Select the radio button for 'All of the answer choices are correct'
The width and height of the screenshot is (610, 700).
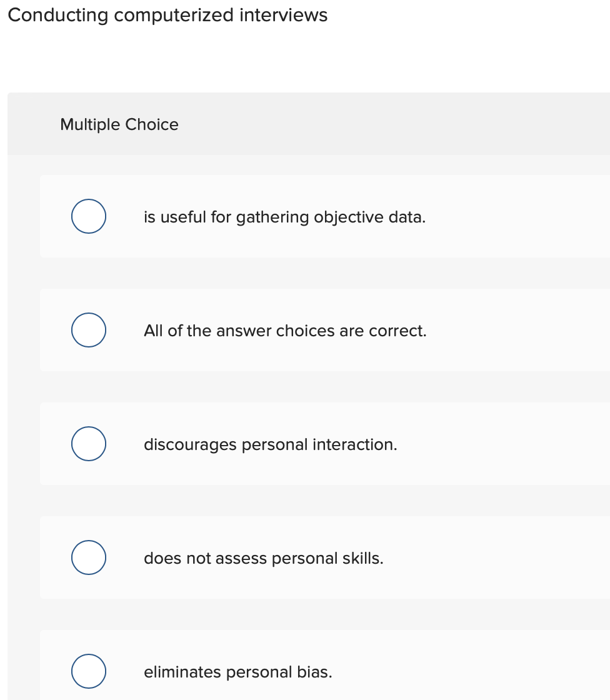pyautogui.click(x=88, y=330)
